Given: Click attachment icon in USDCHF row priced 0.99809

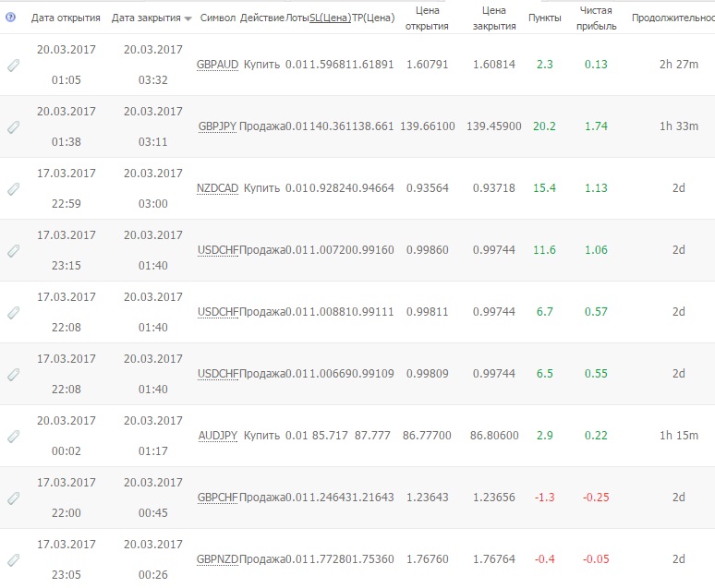Looking at the screenshot, I should point(14,375).
